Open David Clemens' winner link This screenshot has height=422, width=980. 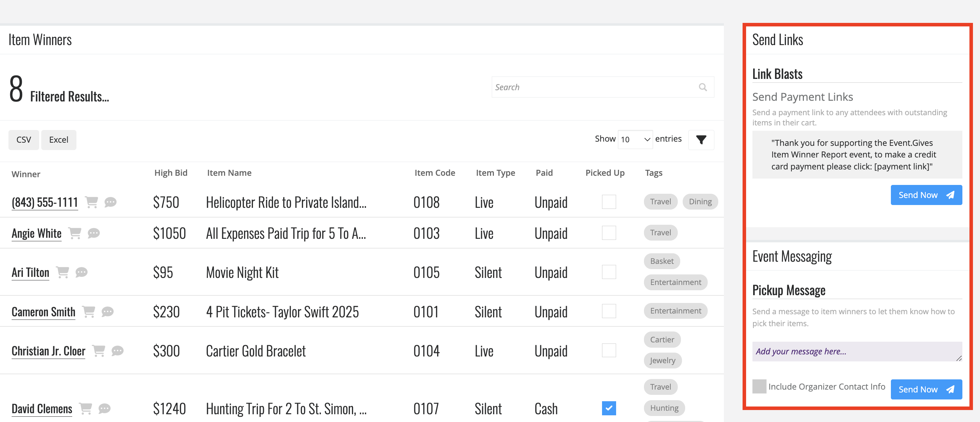(x=42, y=409)
